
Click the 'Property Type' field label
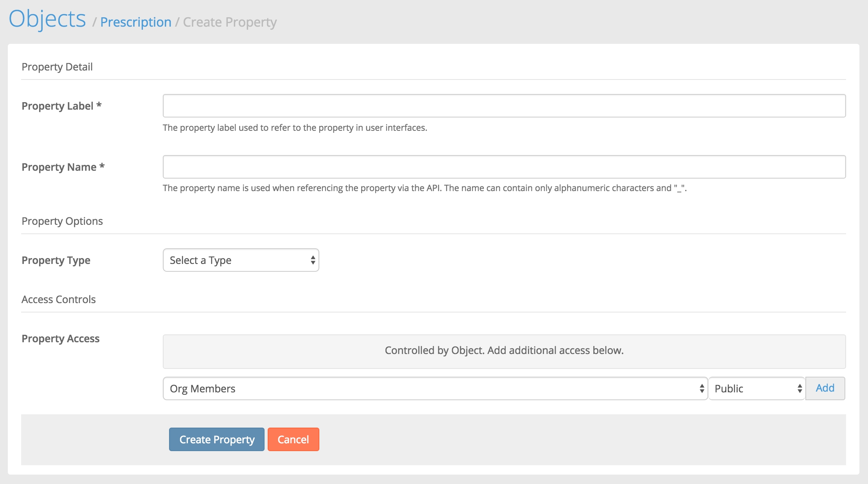[56, 260]
